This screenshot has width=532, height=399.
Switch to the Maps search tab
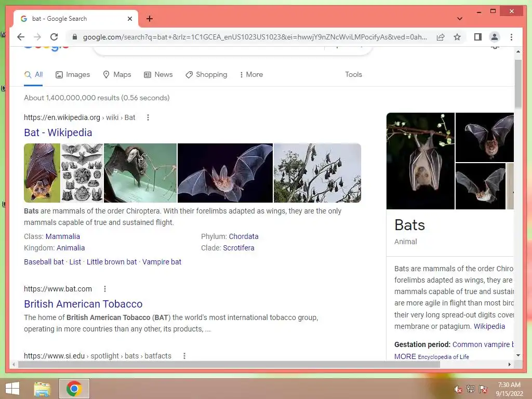[117, 75]
